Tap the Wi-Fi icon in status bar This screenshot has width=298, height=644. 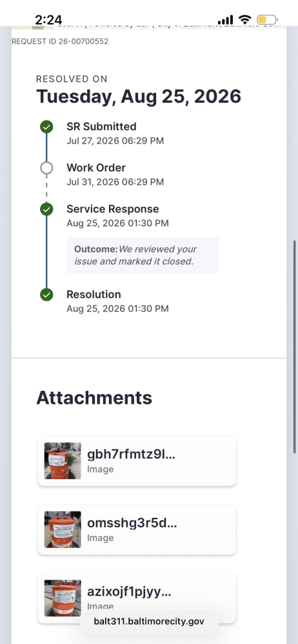click(245, 19)
